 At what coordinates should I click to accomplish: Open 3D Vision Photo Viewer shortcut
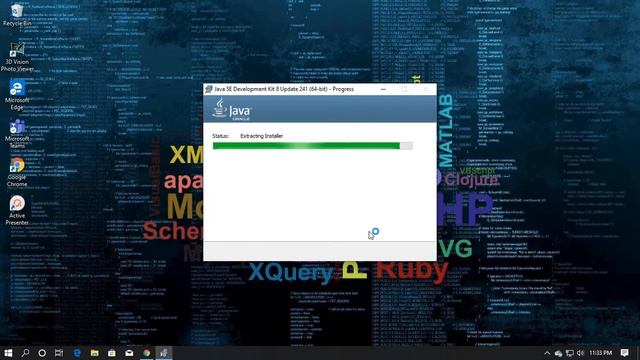click(x=17, y=57)
